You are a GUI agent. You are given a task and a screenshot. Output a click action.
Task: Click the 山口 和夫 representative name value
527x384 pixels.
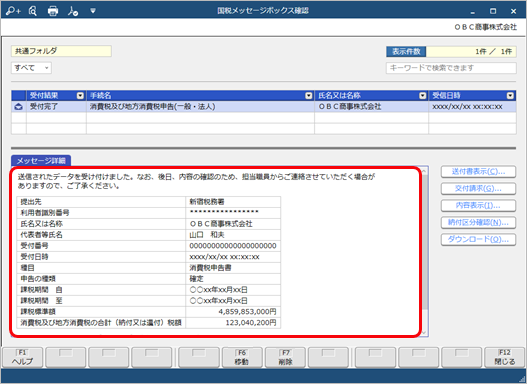207,235
